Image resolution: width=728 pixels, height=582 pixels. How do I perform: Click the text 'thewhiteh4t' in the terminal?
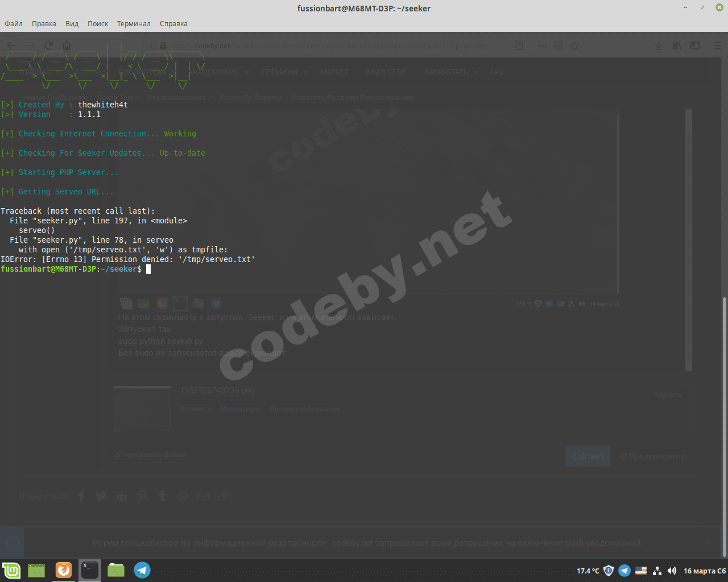[x=103, y=105]
